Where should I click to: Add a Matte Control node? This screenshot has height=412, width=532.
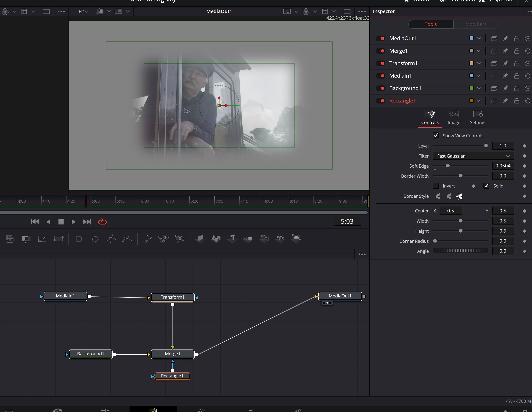click(26, 239)
